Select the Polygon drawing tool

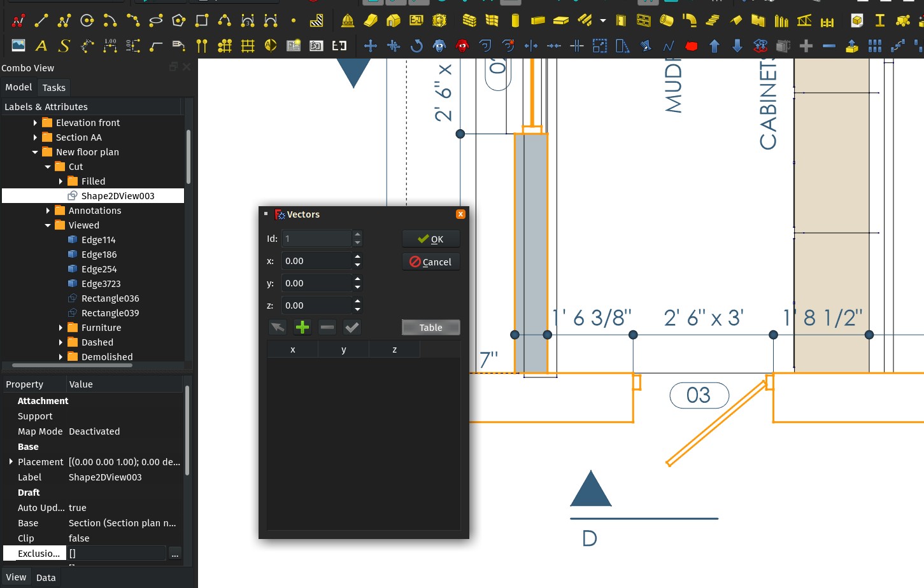(180, 20)
